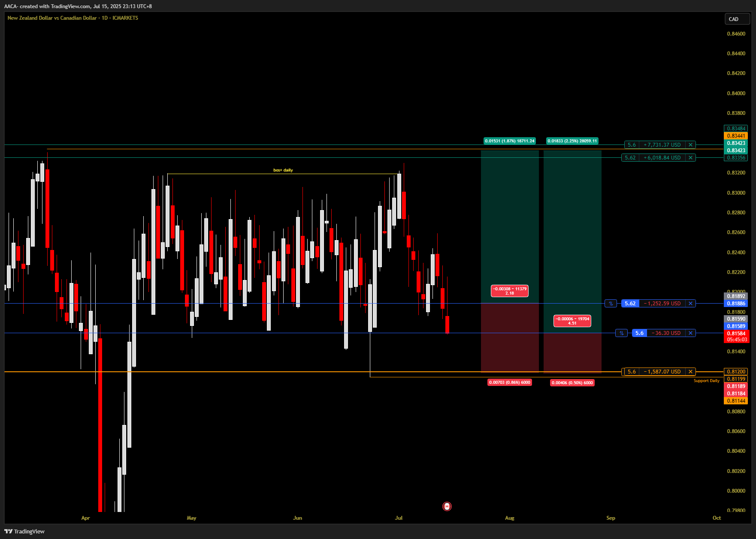
Task: Click the 0.84600 price scale label
Action: tap(736, 34)
